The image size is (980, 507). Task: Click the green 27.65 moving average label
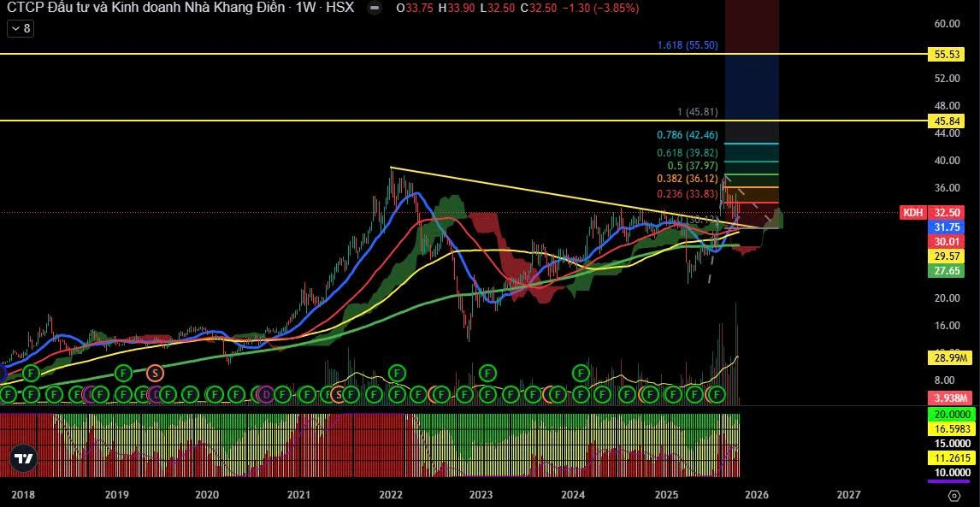tap(946, 271)
